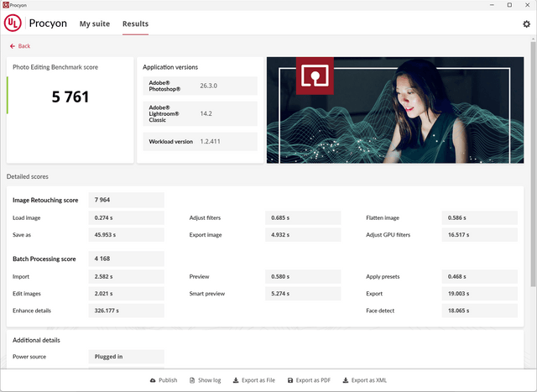Viewport: 537px width, 392px height.
Task: Click Image Retouching score 7 964
Action: click(127, 200)
